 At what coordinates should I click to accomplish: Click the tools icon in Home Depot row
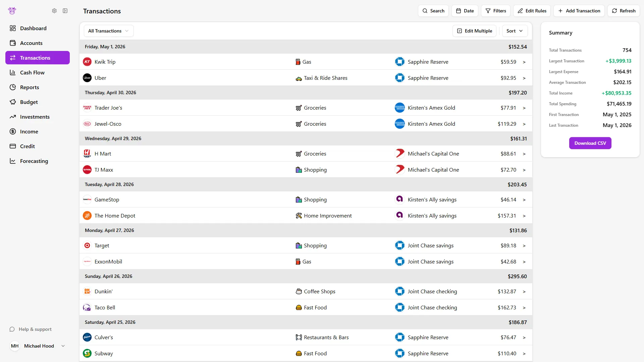(x=299, y=216)
